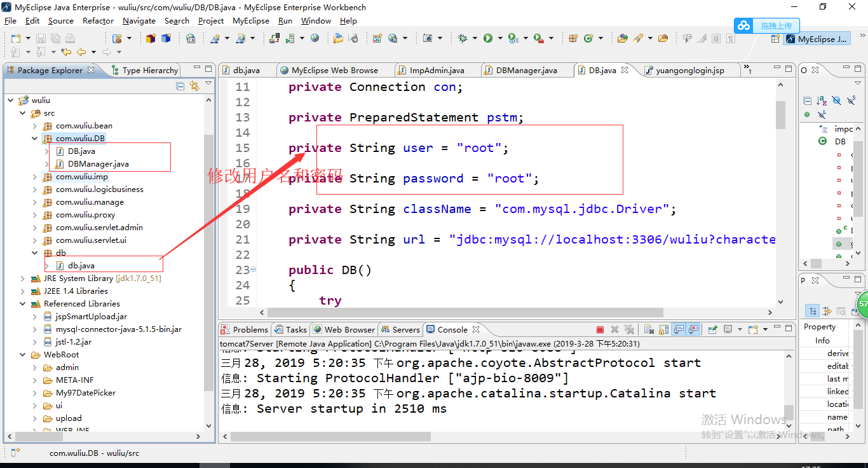Click the editor vertical scrollbar thumb

pos(780,115)
